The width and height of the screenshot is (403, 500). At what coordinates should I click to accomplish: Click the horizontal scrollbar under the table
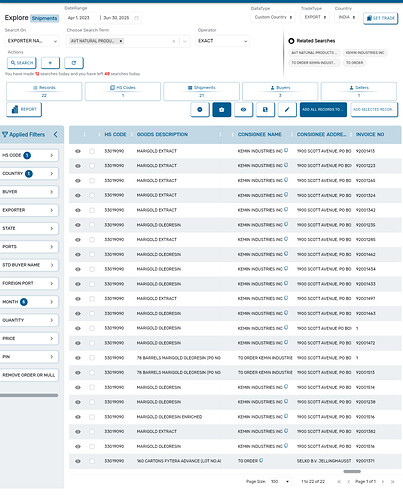click(x=352, y=471)
